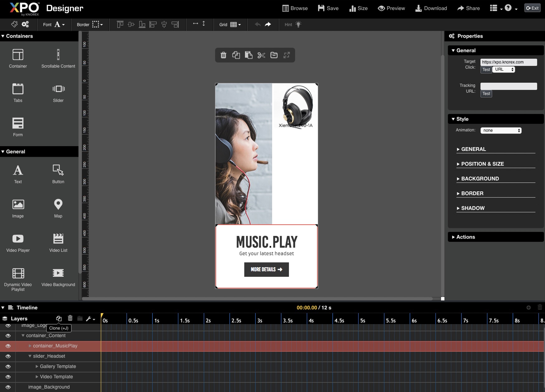
Task: Click the Test button for Tracking URL
Action: [x=486, y=93]
